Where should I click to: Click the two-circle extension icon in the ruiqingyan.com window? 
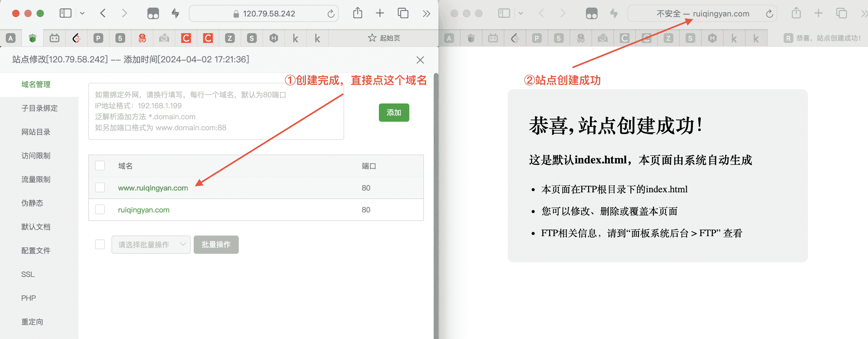(x=592, y=13)
